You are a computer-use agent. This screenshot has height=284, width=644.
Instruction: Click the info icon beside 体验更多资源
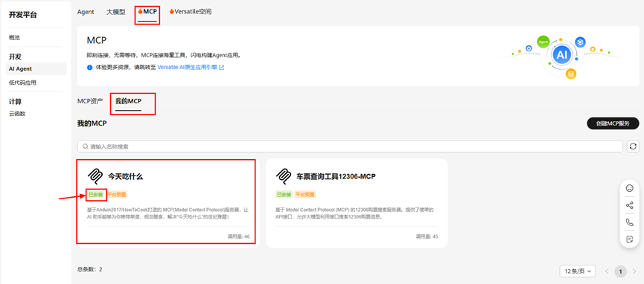pos(89,68)
